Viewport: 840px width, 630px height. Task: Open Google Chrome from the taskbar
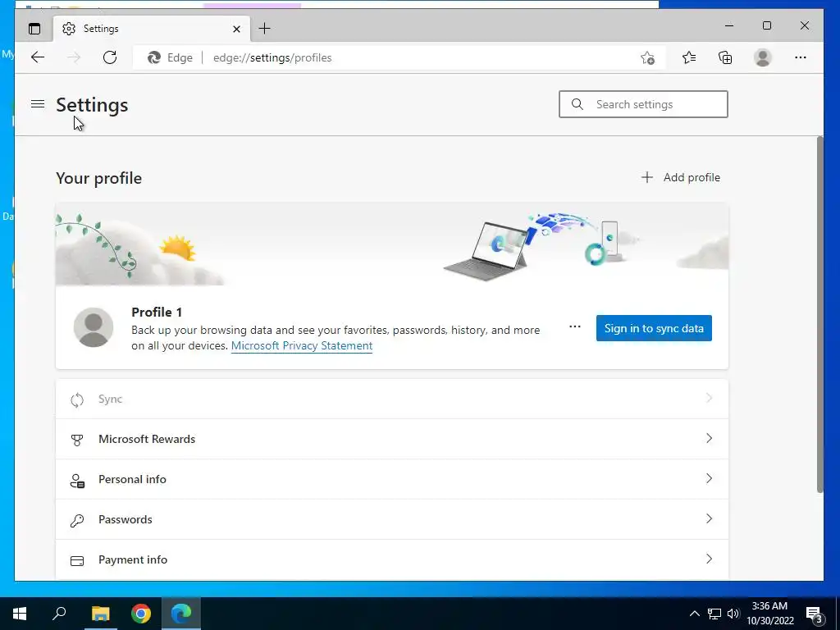tap(141, 614)
